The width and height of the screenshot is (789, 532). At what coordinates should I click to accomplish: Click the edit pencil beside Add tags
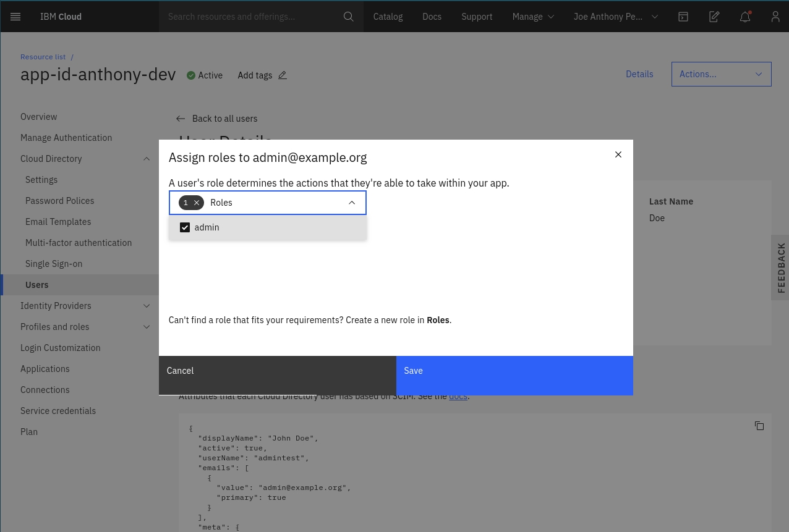pyautogui.click(x=283, y=75)
